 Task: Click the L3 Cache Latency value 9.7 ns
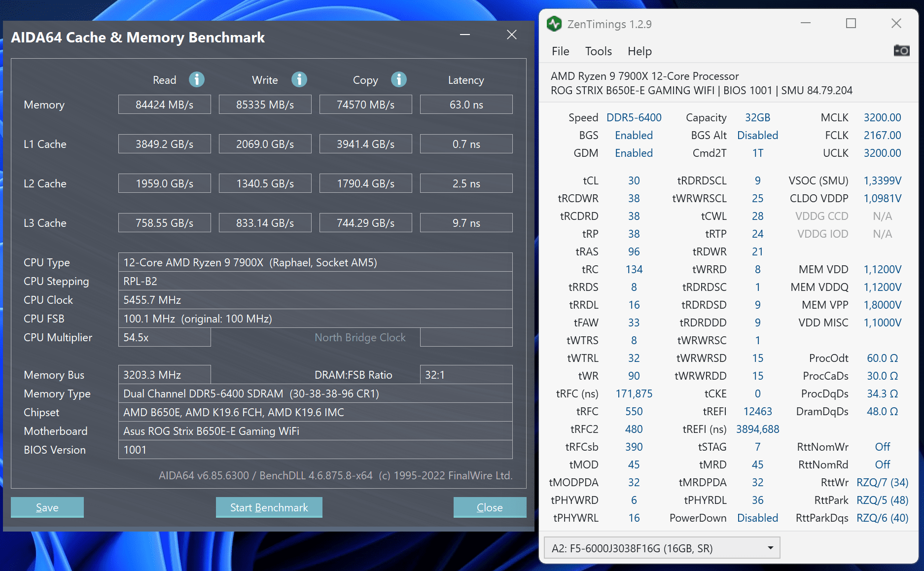pos(466,223)
